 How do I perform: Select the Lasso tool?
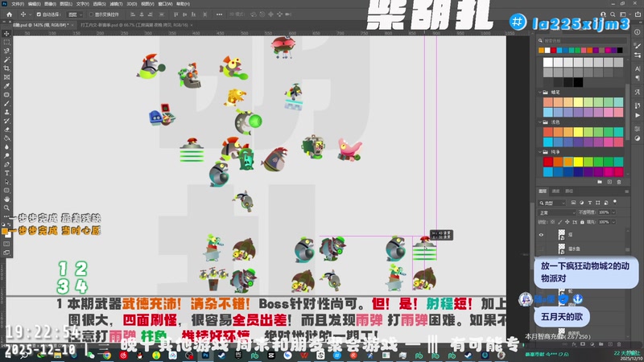(6, 51)
